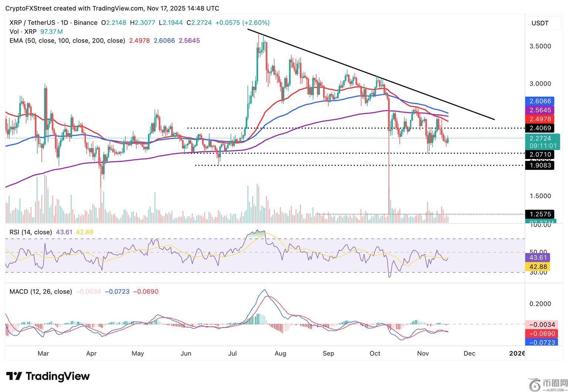Click the 2.0710 support level label
Screen dimensions: 568x392
point(540,155)
